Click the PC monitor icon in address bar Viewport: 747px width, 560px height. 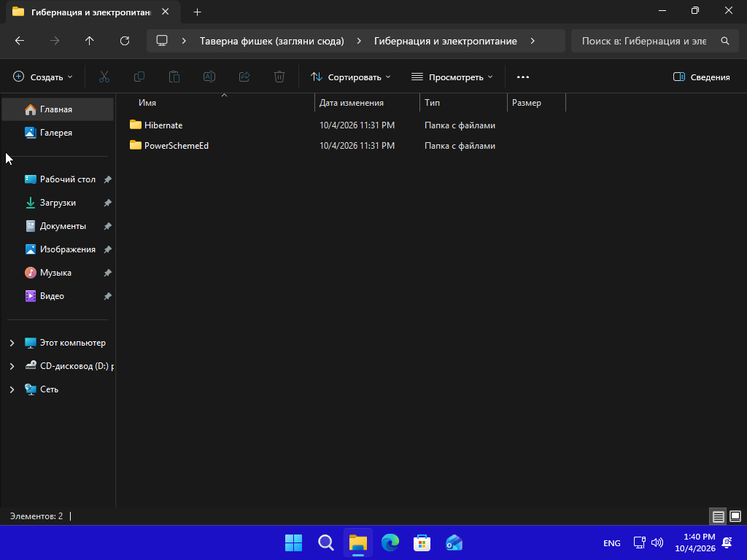pyautogui.click(x=162, y=41)
